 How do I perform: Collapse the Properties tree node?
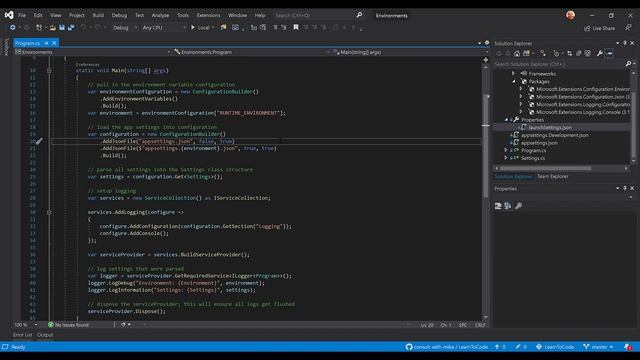click(506, 120)
